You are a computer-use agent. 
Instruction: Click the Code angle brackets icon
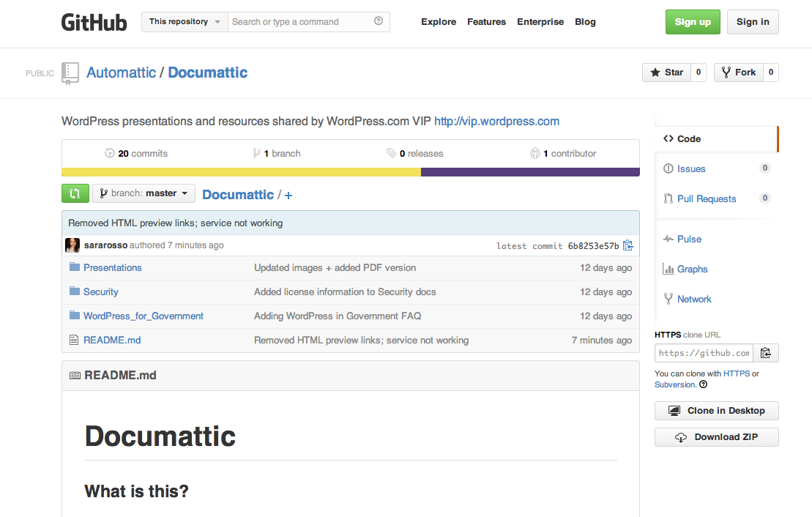[668, 138]
